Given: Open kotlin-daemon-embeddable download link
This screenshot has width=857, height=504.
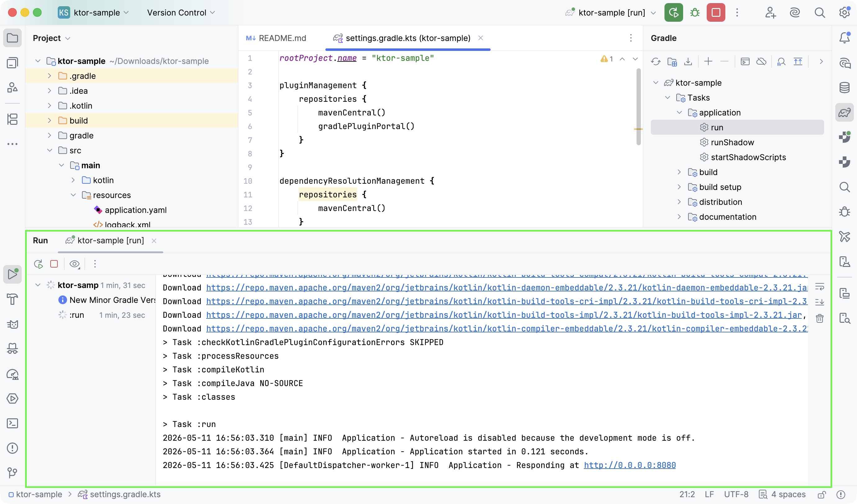Looking at the screenshot, I should [507, 287].
